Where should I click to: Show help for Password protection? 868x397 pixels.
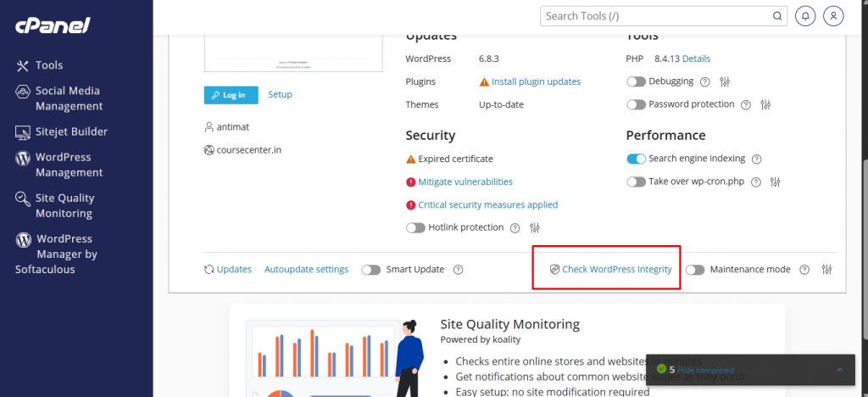pyautogui.click(x=746, y=104)
